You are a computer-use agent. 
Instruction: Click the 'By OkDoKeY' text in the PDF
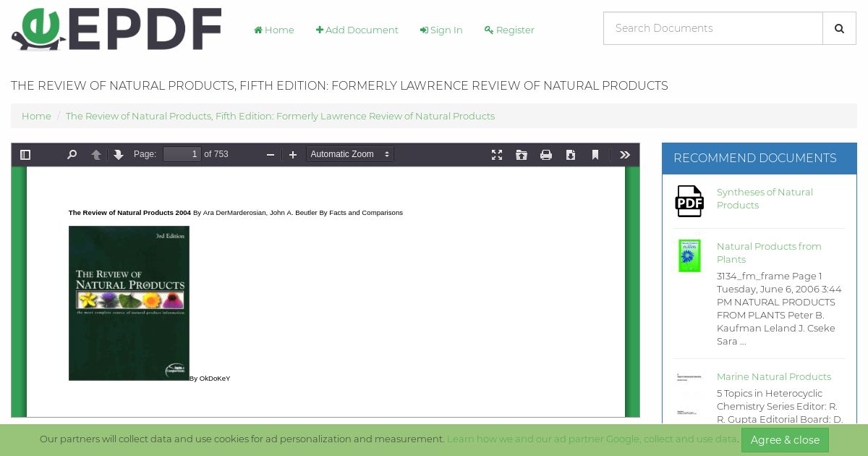coord(210,379)
